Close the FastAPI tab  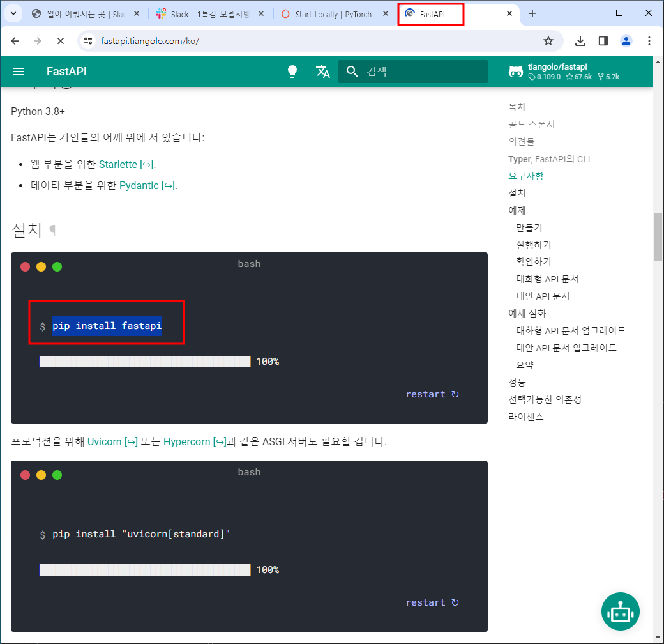click(x=509, y=13)
